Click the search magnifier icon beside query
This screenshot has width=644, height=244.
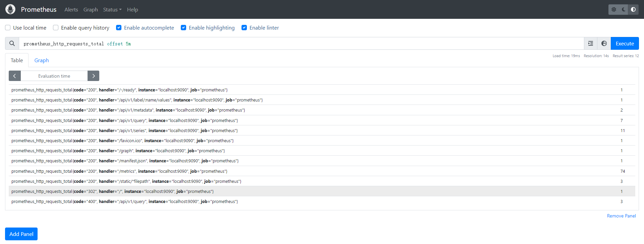point(12,43)
